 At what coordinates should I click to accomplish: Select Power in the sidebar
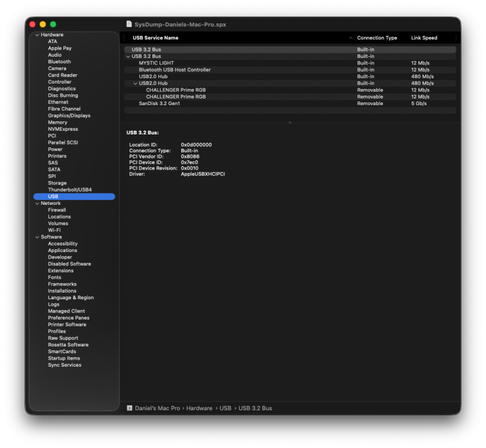(x=55, y=149)
